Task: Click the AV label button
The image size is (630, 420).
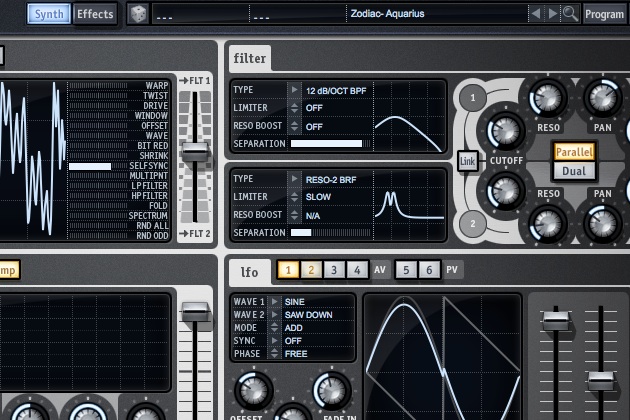Action: click(380, 270)
